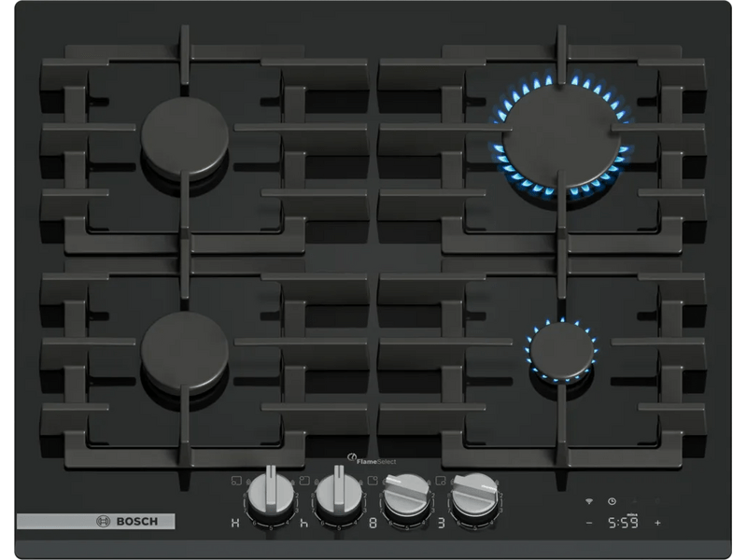Decrease timer with the minus button
Image resolution: width=747 pixels, height=560 pixels.
(x=589, y=523)
